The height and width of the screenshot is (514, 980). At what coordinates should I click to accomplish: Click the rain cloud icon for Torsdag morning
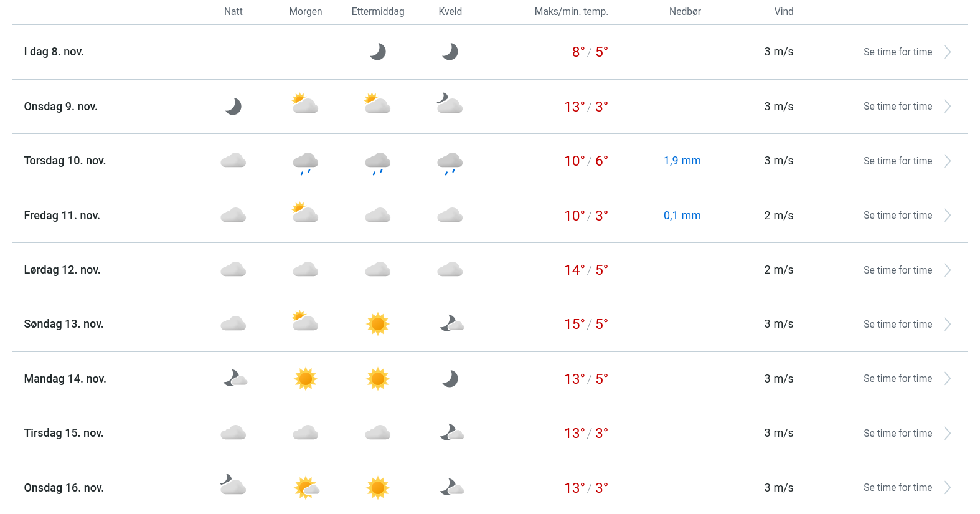pos(306,162)
